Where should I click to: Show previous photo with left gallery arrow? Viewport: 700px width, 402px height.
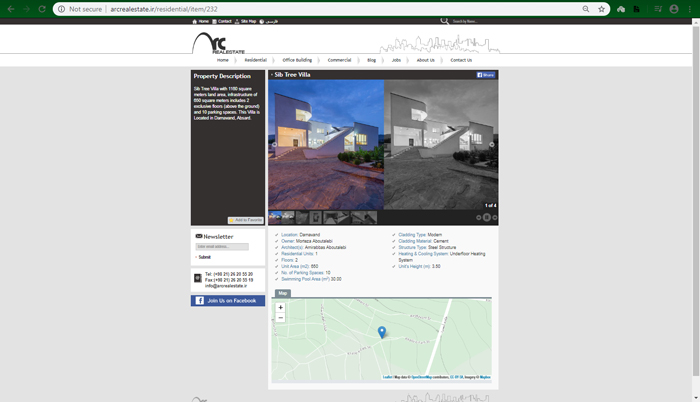(x=275, y=144)
